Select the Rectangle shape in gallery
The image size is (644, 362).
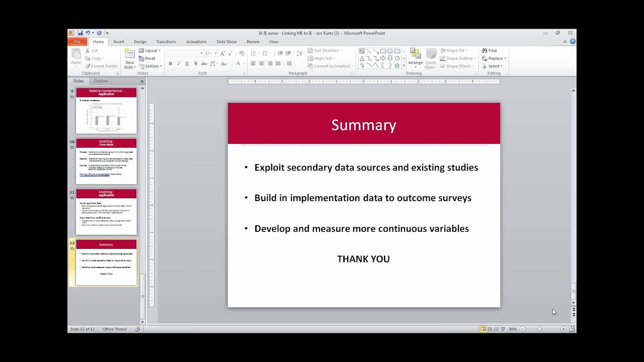click(x=383, y=51)
